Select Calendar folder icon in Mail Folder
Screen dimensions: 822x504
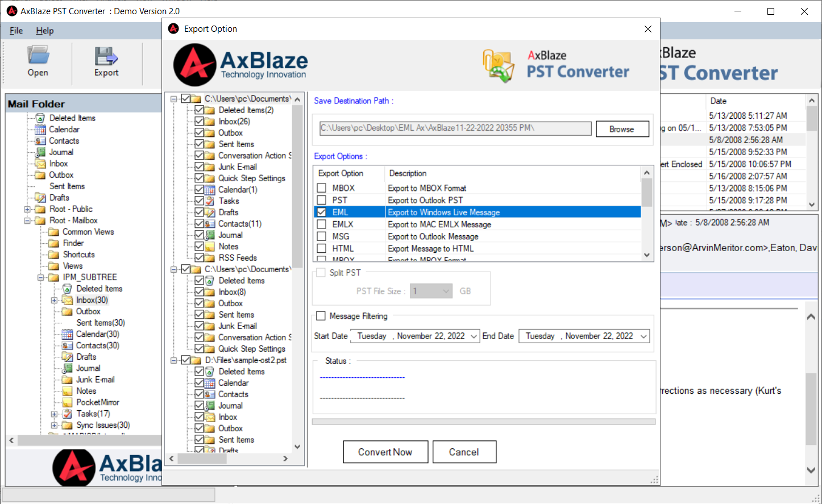(40, 130)
